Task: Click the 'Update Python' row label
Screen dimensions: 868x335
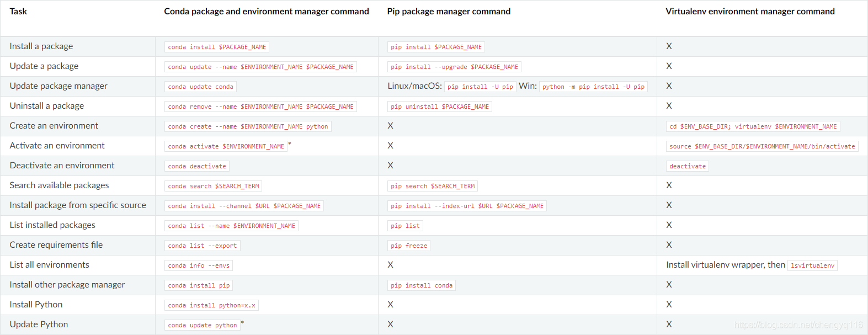Action: pos(39,325)
